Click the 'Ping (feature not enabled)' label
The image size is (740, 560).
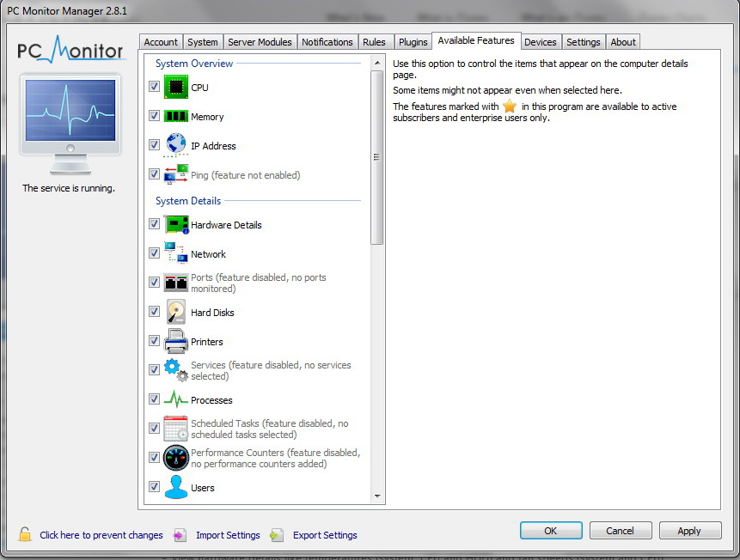tap(246, 175)
